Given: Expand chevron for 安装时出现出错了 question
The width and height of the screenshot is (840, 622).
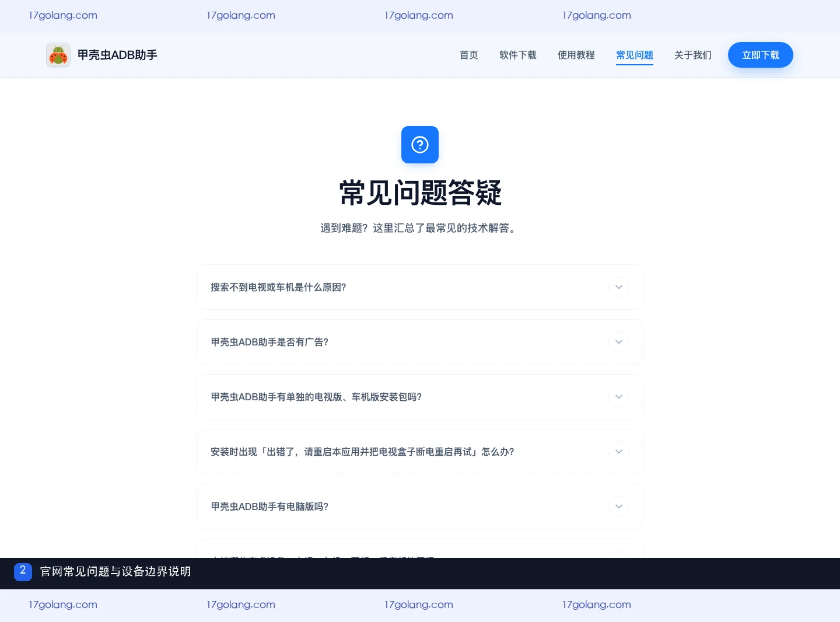Looking at the screenshot, I should [x=619, y=452].
